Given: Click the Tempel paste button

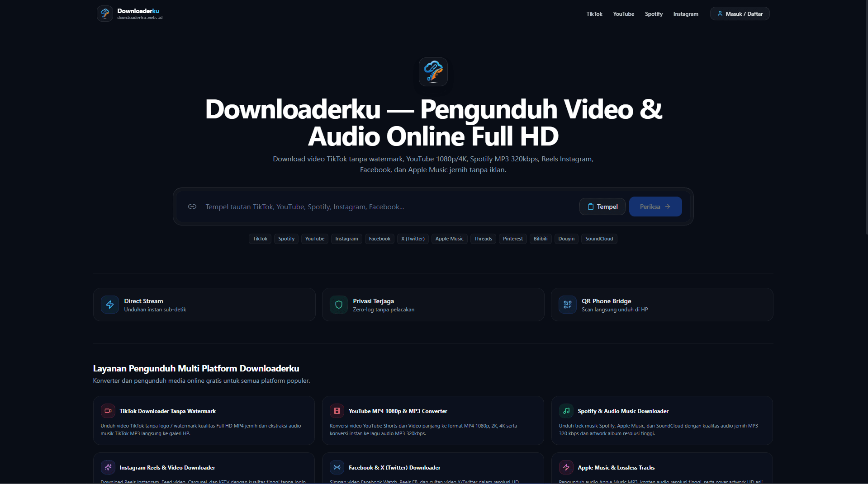Looking at the screenshot, I should (602, 207).
